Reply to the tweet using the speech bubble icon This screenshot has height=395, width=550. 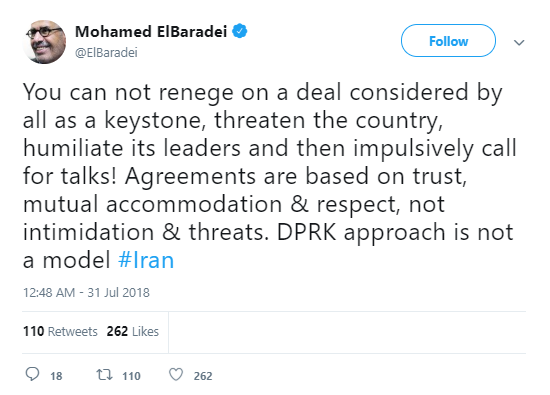(32, 374)
